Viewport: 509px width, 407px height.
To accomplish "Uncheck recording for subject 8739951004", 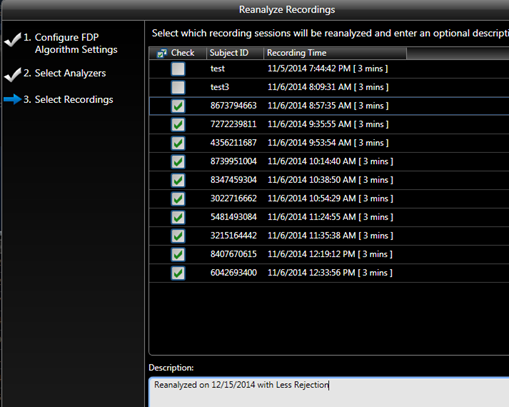I will (x=178, y=162).
